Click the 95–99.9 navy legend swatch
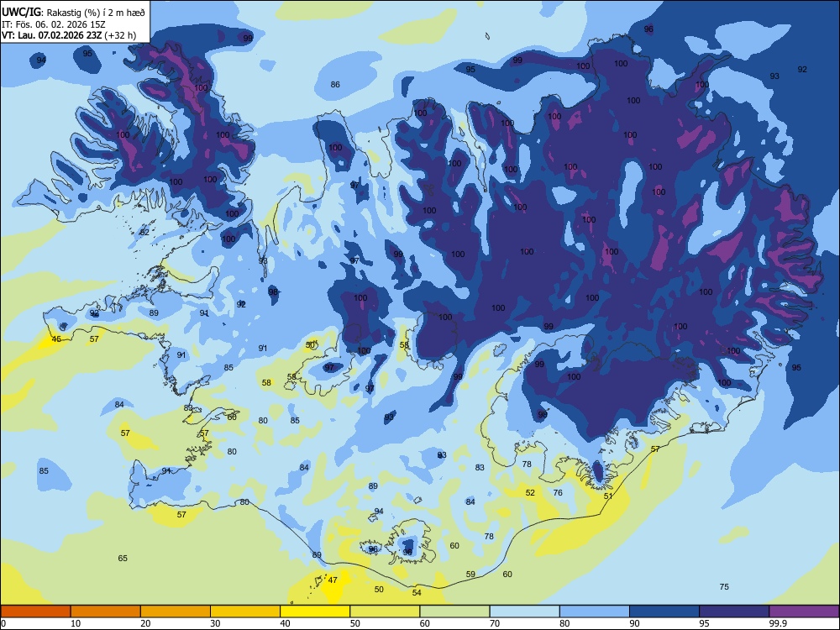Screen dimensions: 840x630 (x=734, y=612)
